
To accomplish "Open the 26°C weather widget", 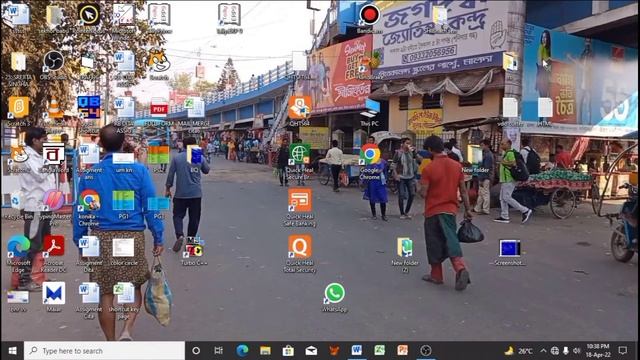I will tap(518, 351).
